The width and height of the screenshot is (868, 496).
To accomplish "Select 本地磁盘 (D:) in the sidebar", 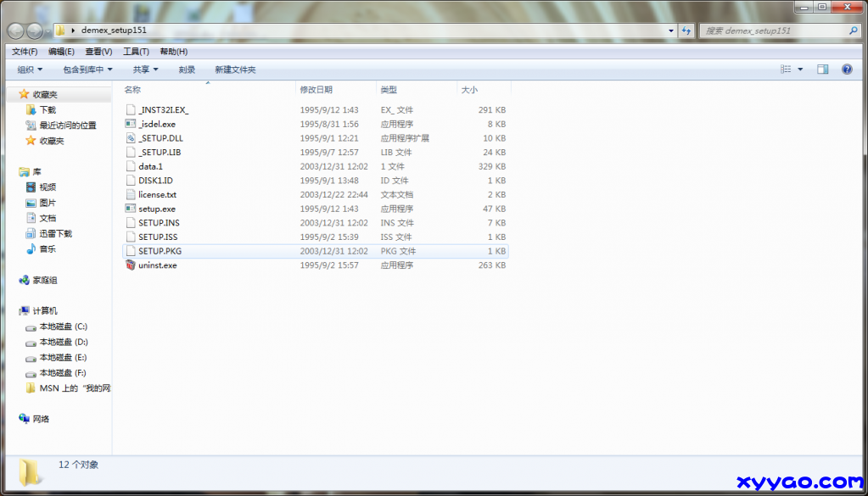I will click(63, 342).
